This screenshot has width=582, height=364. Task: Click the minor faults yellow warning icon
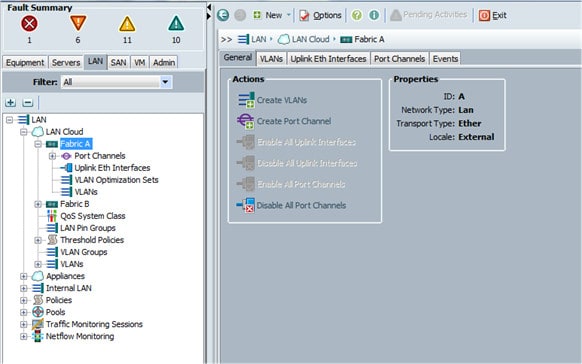coord(127,24)
